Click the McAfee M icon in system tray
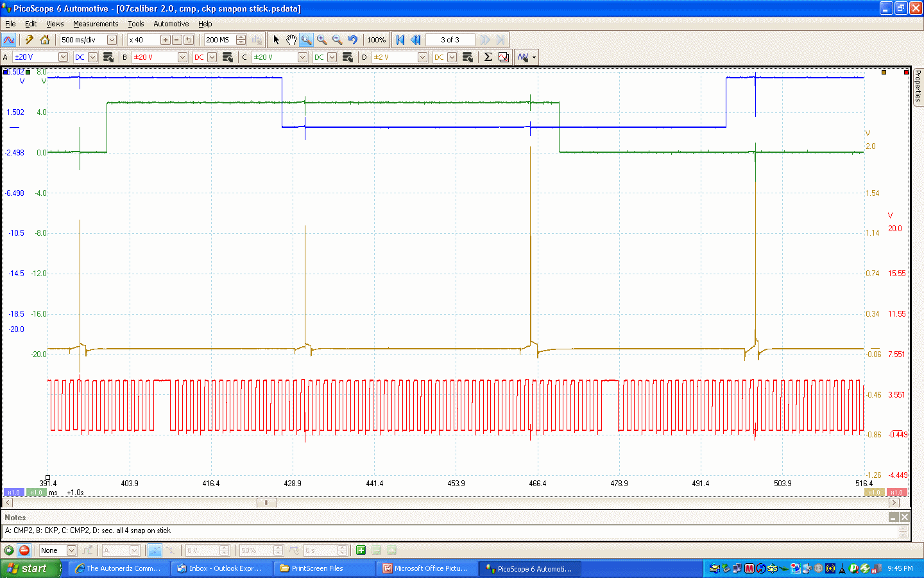The image size is (924, 578). [x=749, y=568]
